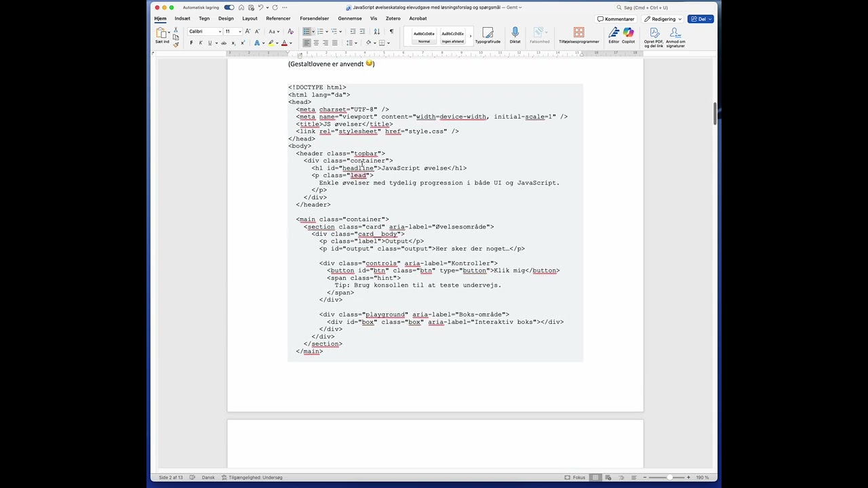The image size is (868, 488).
Task: Apply text effects blue A icon
Action: [x=257, y=43]
